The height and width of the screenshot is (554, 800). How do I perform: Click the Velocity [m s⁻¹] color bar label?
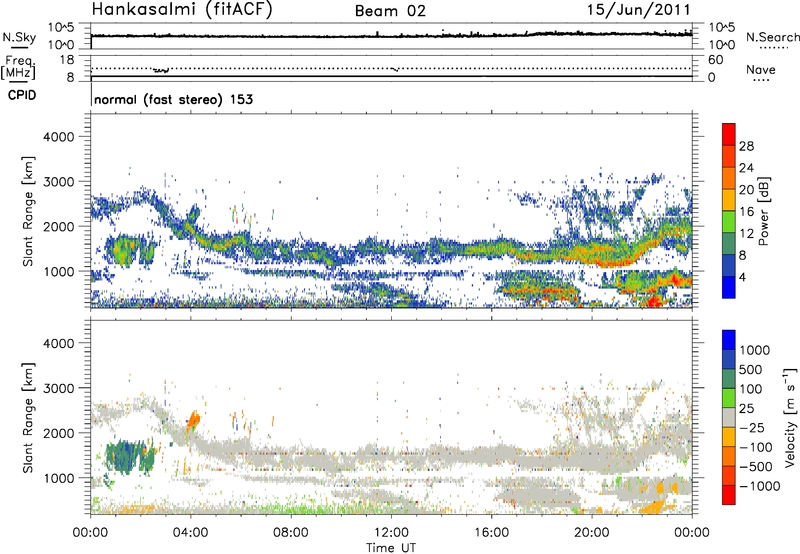790,417
